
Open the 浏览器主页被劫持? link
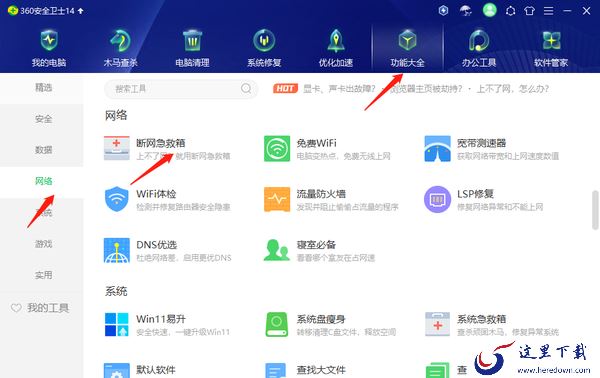(x=426, y=89)
